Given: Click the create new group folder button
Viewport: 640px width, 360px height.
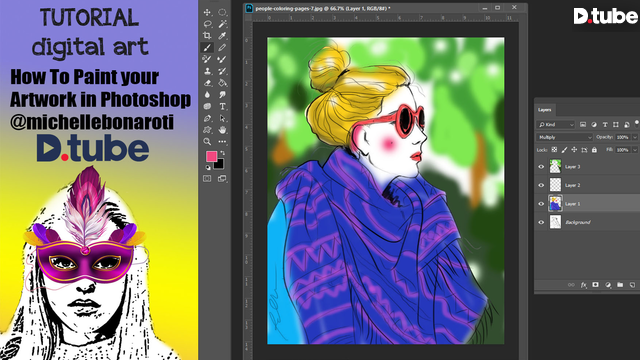Looking at the screenshot, I should click(x=620, y=285).
